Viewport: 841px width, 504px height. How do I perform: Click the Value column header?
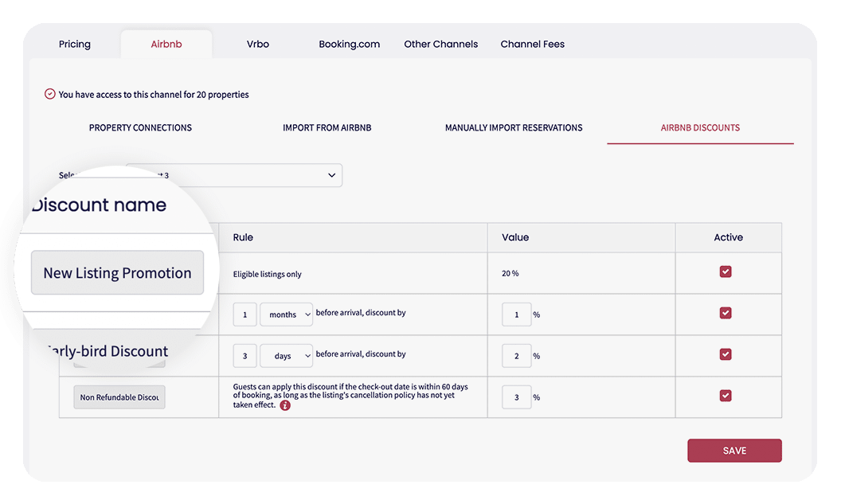tap(515, 237)
